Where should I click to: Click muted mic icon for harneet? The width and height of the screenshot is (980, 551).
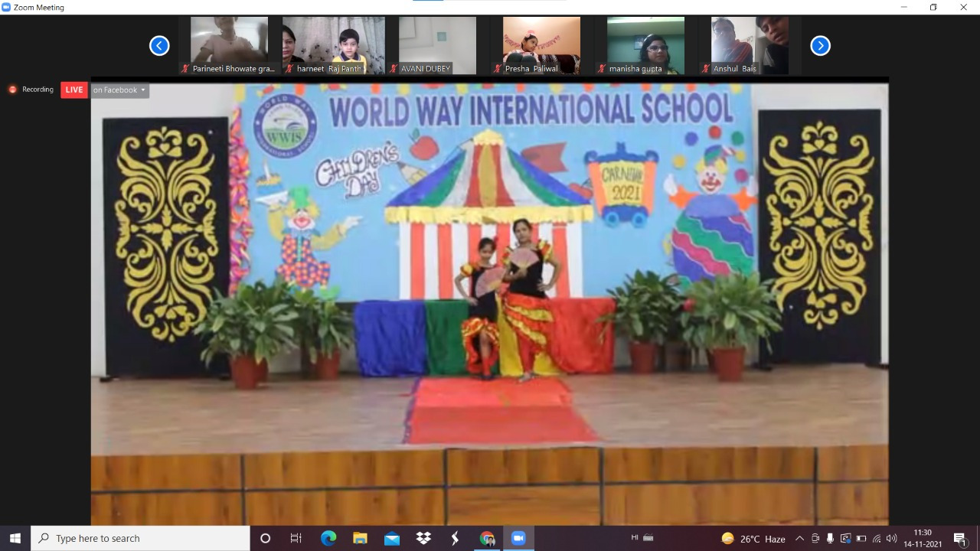tap(289, 69)
